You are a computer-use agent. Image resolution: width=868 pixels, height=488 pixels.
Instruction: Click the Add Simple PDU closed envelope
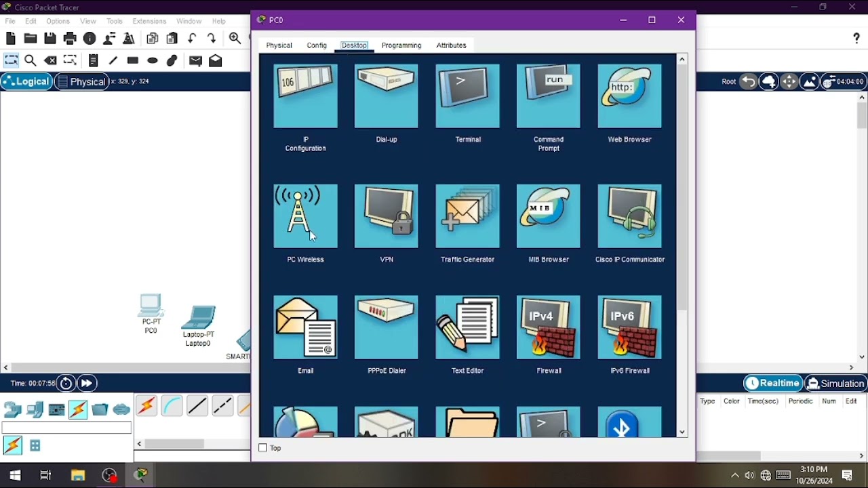196,60
